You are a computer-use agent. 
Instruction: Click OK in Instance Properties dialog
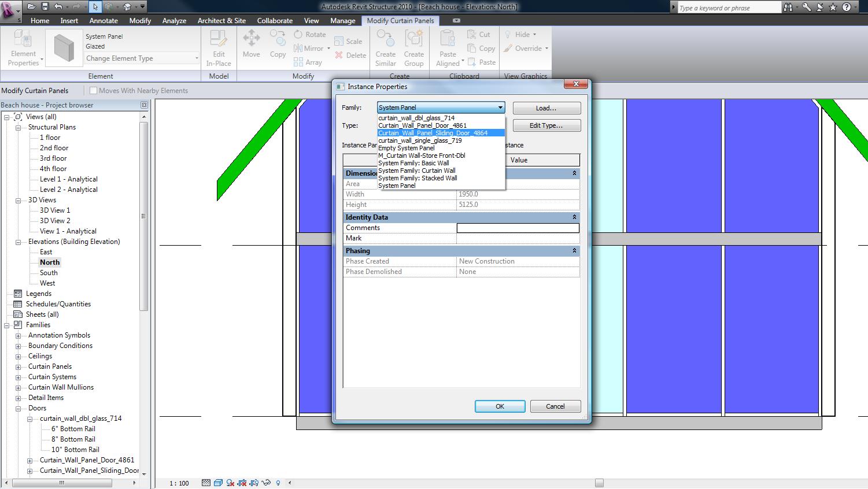tap(500, 406)
